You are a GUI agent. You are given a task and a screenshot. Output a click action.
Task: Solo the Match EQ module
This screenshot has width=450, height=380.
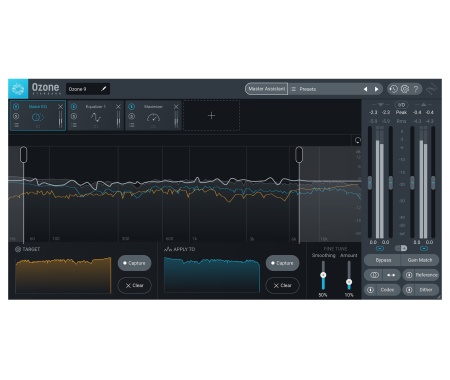tap(16, 116)
